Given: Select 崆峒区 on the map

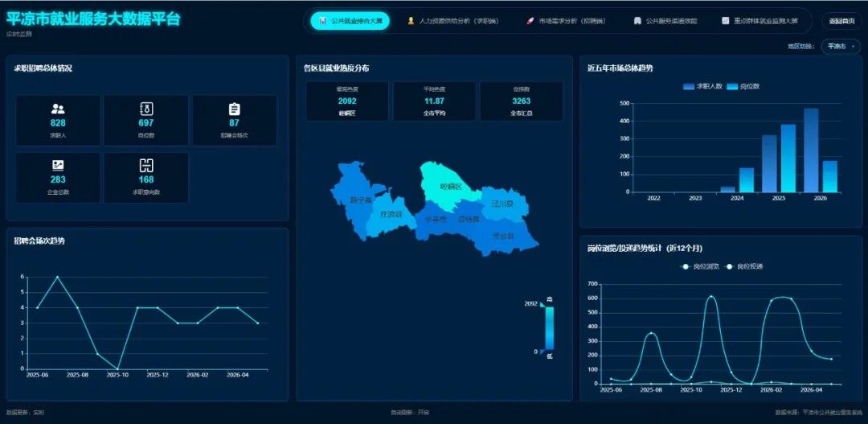Looking at the screenshot, I should (450, 187).
